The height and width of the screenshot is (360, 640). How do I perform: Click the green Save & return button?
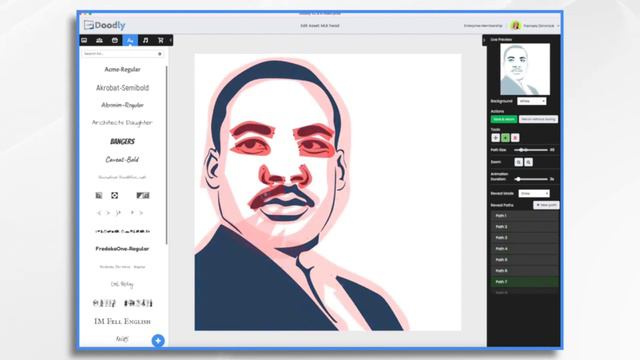click(504, 119)
